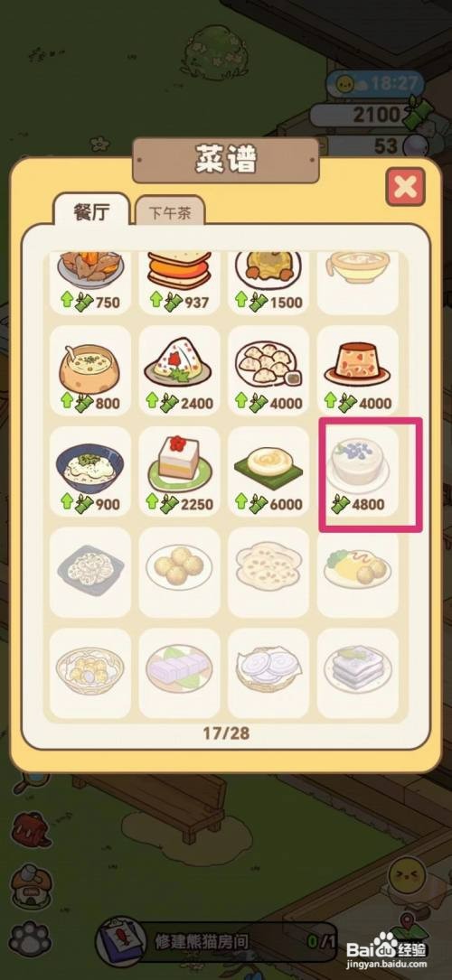Pick the layered cake recipe priced 2250
Screen dimensions: 452x980
(179, 471)
